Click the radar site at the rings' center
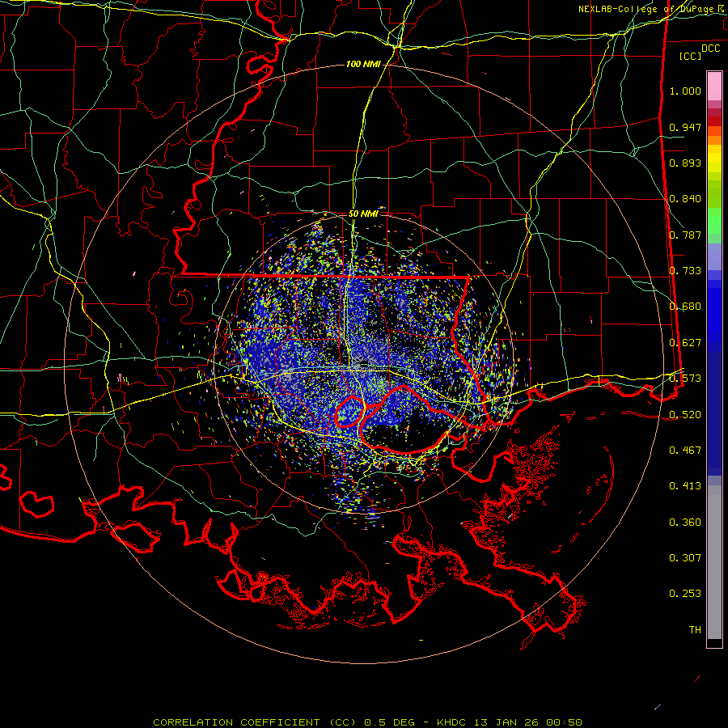The width and height of the screenshot is (728, 728). (363, 364)
